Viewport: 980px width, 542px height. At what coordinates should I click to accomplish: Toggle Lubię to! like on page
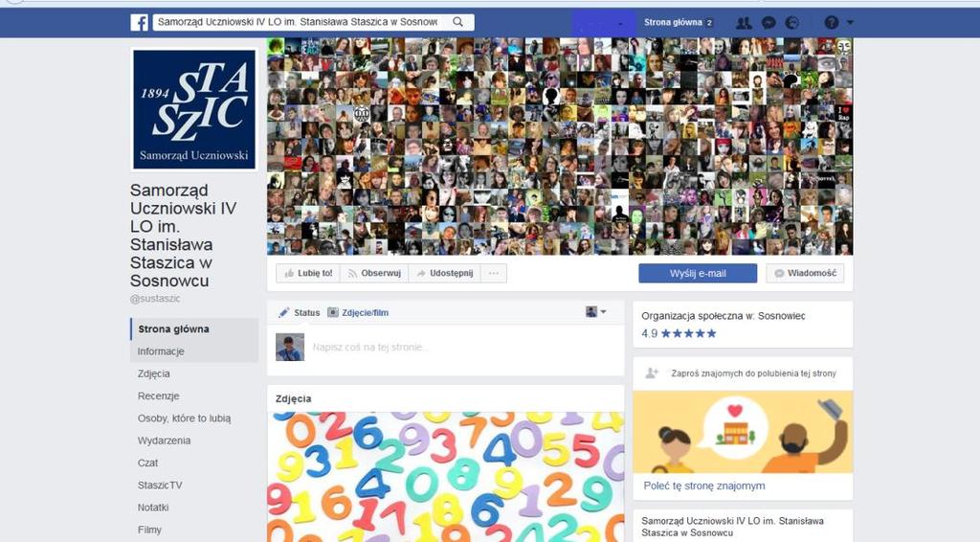tap(308, 273)
